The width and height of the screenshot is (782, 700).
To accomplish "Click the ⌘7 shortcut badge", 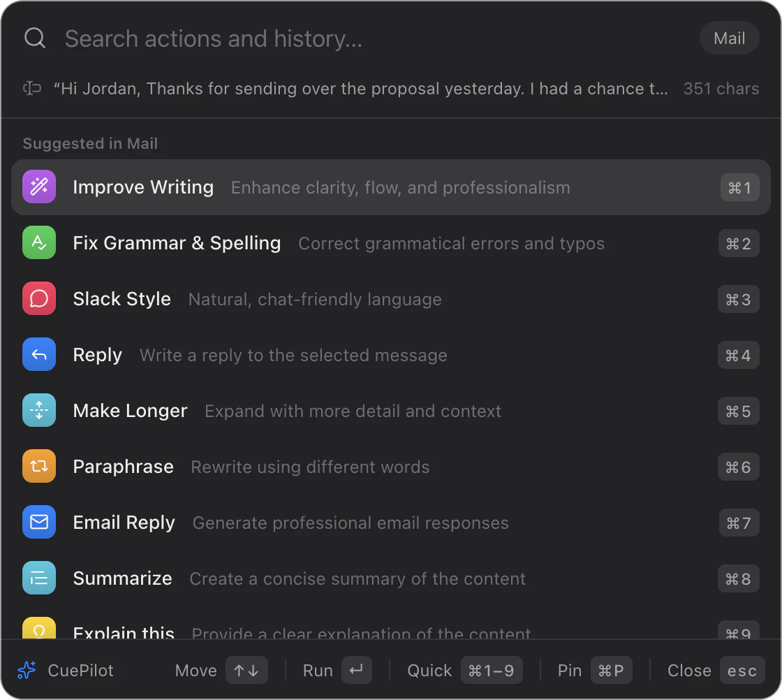I will [x=739, y=523].
